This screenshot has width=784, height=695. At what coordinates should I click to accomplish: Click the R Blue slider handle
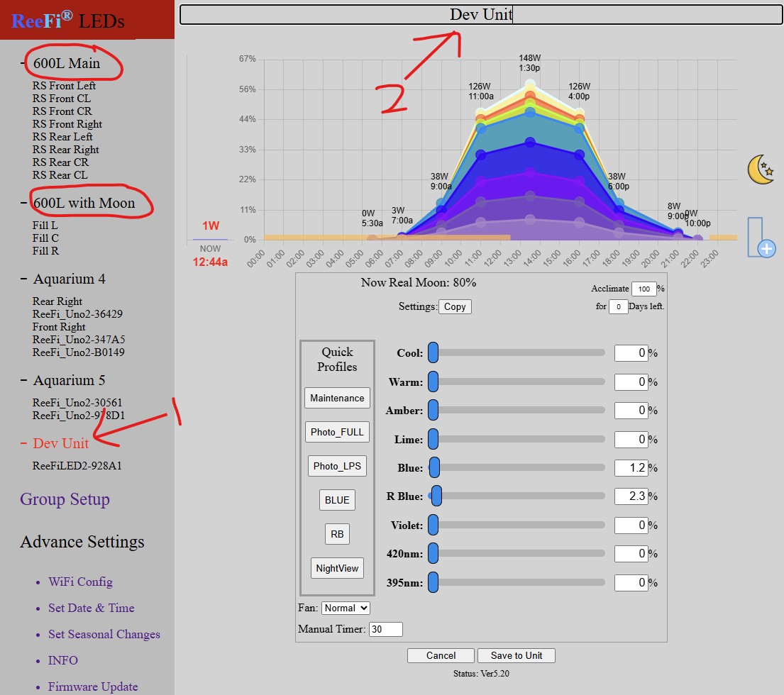436,496
